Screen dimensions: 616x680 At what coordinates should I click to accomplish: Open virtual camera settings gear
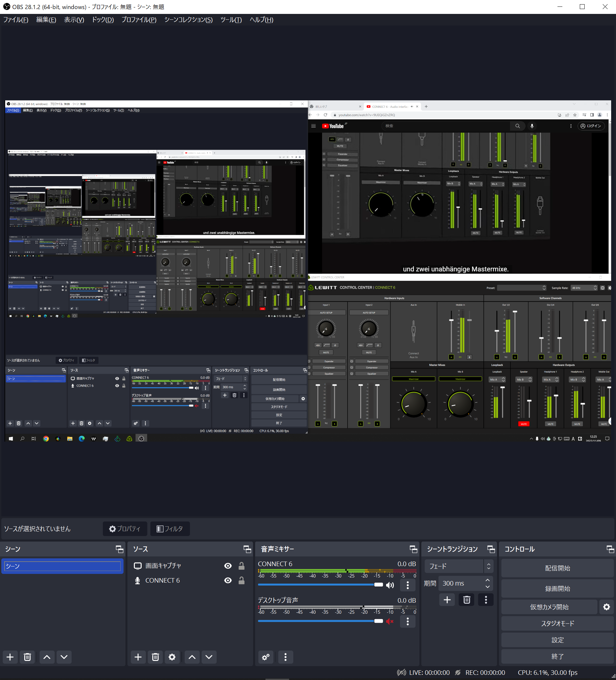click(x=606, y=607)
